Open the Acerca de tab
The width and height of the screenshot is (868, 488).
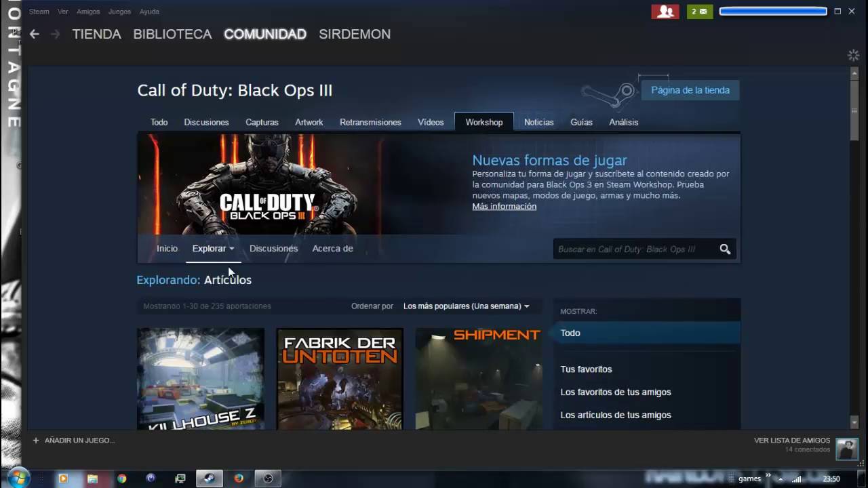[x=332, y=249]
